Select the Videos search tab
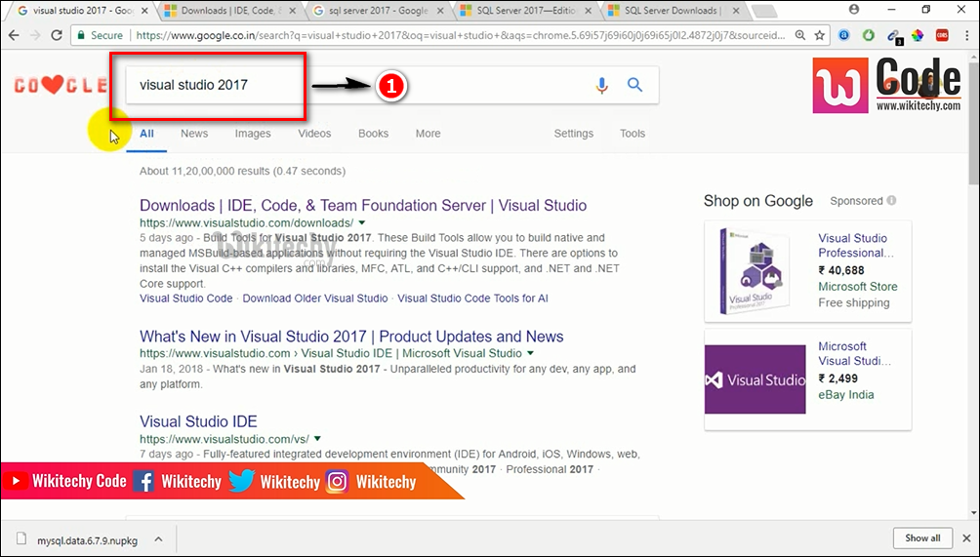980x557 pixels. click(x=314, y=134)
